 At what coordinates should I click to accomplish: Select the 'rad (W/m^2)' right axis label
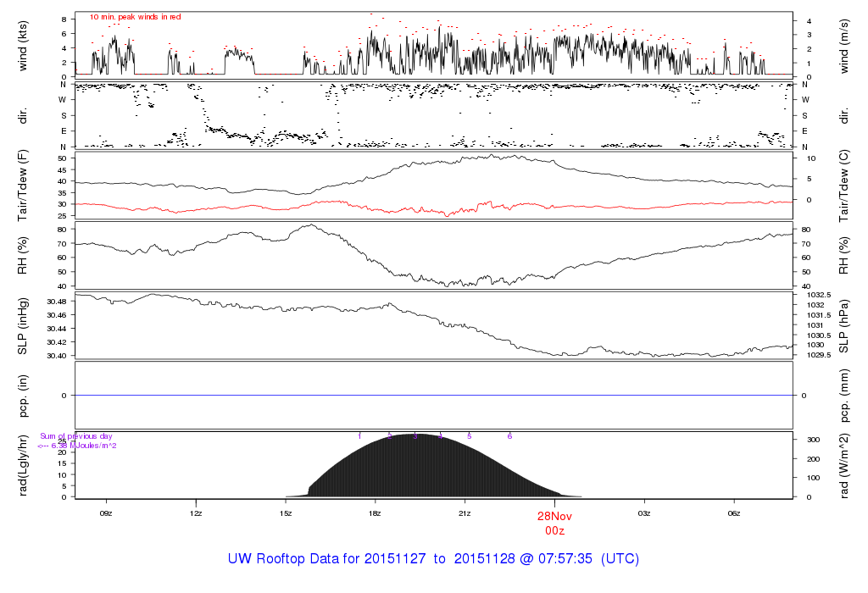click(x=844, y=466)
